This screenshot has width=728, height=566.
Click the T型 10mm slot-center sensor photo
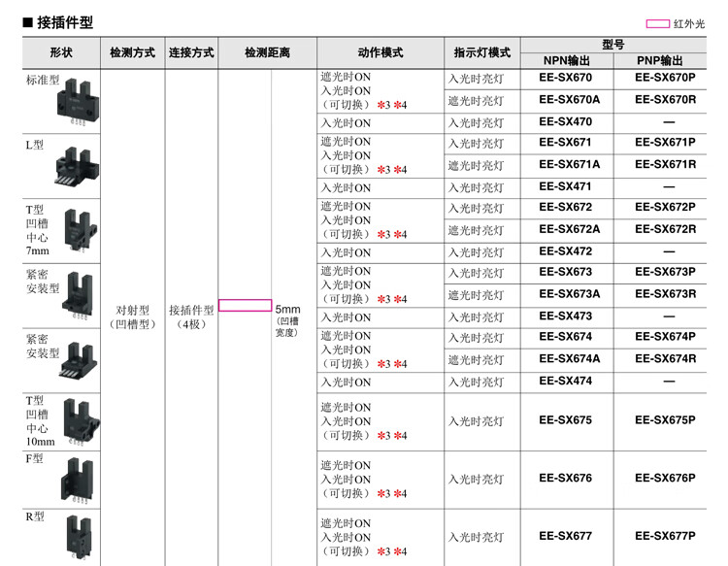click(x=82, y=422)
